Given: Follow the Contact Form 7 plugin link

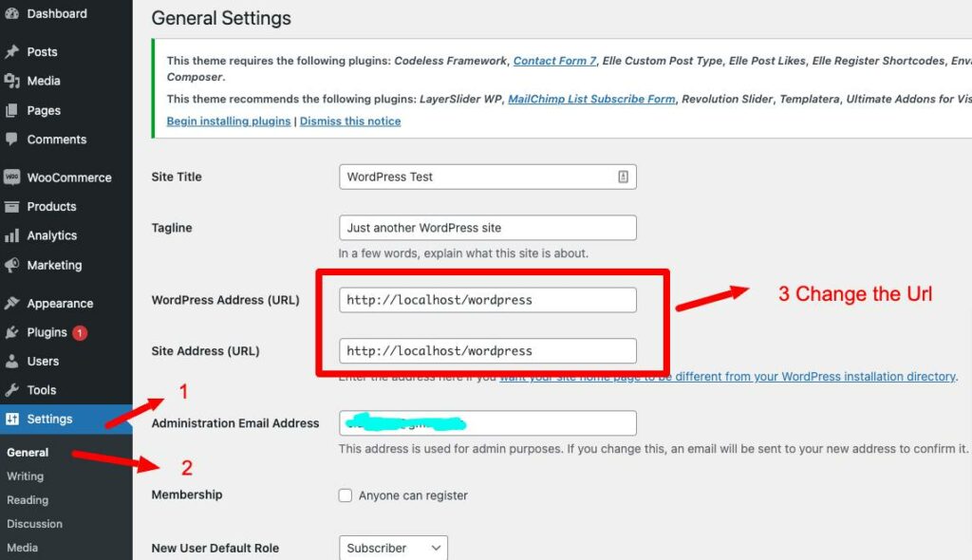Looking at the screenshot, I should tap(554, 61).
